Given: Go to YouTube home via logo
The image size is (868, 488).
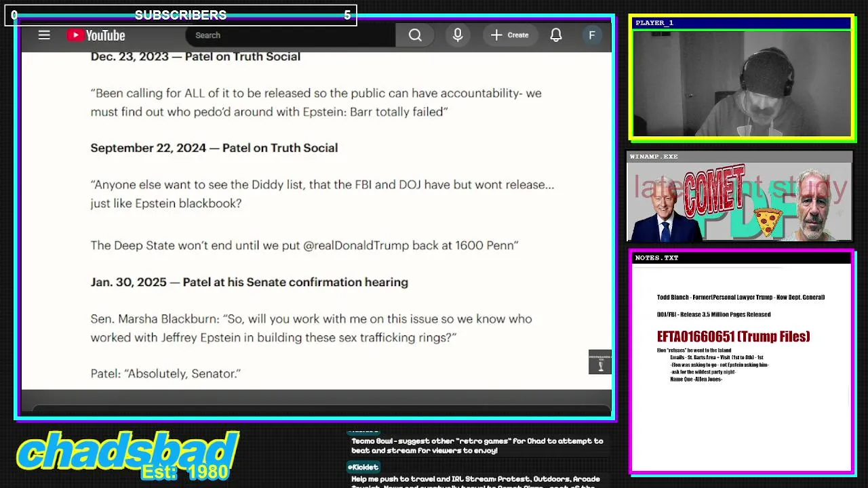Looking at the screenshot, I should 96,35.
